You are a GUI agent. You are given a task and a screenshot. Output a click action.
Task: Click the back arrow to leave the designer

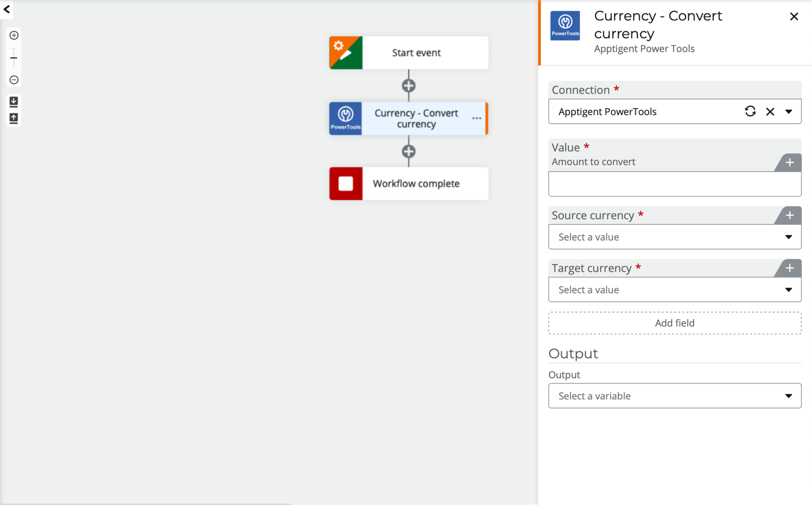coord(6,10)
